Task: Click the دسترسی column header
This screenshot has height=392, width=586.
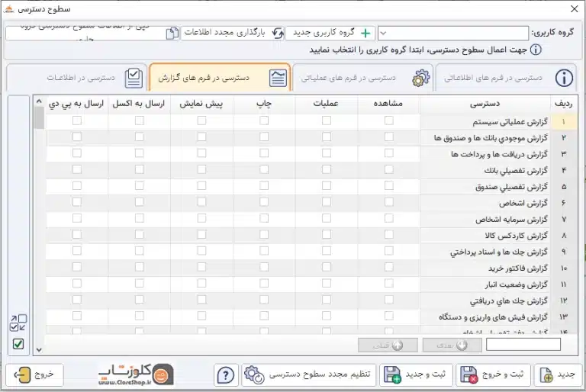Action: [485, 104]
